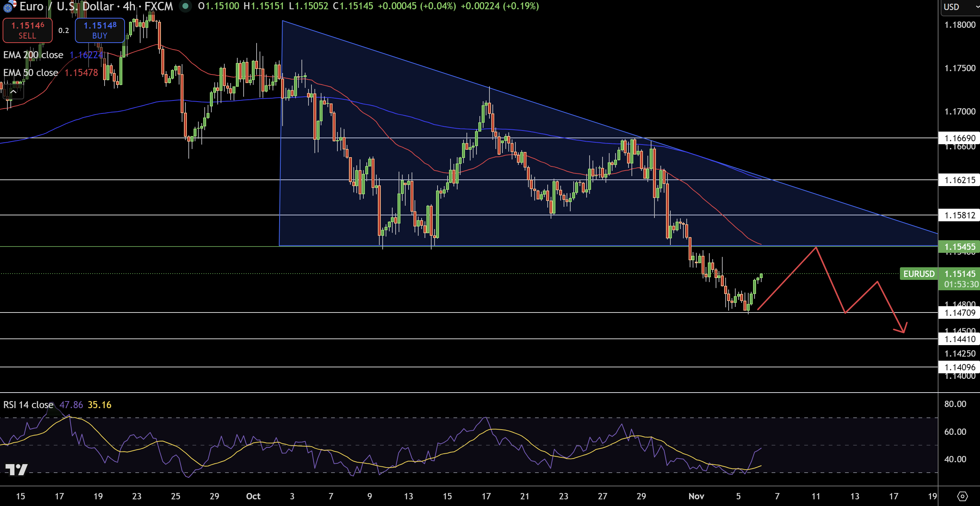Click the EUR/USD flag icon beside the symbol name
Viewport: 980px width, 506px height.
coord(10,6)
